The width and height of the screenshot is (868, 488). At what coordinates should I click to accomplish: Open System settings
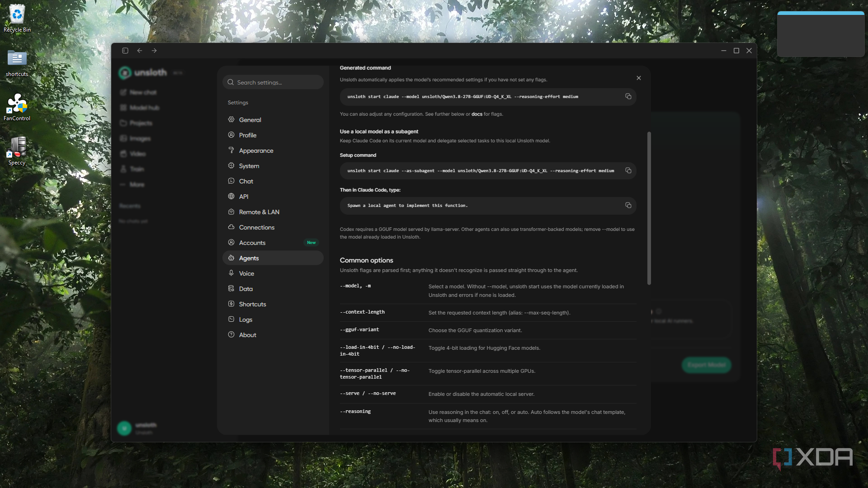pyautogui.click(x=273, y=166)
